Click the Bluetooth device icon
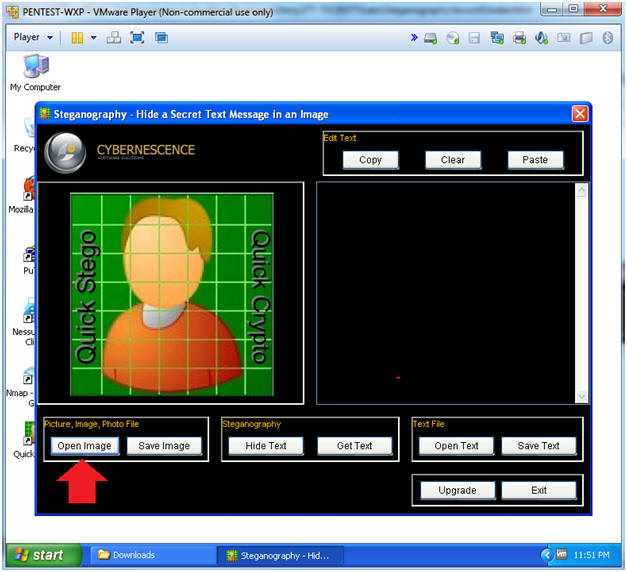The width and height of the screenshot is (627, 572). tap(608, 38)
